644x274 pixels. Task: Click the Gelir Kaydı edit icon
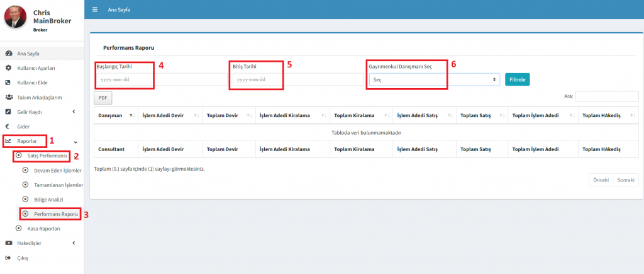click(x=8, y=111)
